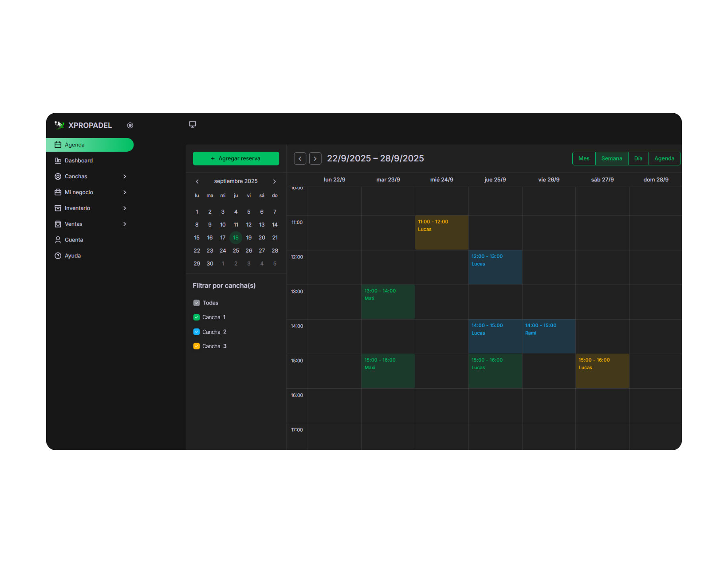Go to previous week with left arrow

[x=300, y=159]
